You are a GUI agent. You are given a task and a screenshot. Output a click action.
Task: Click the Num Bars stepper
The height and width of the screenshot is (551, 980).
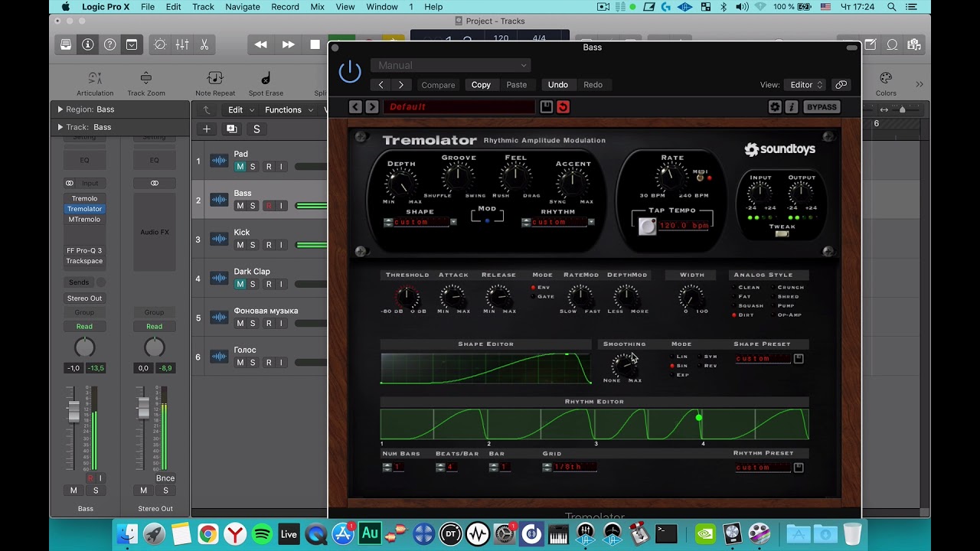[387, 467]
